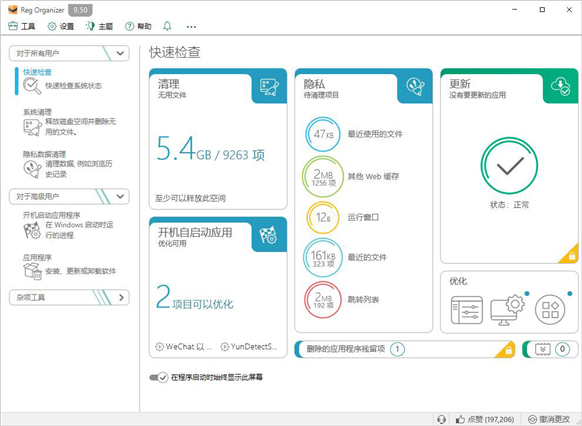This screenshot has width=582, height=426.
Task: Click the 隐私数据清理 sidebar icon
Action: click(x=32, y=170)
